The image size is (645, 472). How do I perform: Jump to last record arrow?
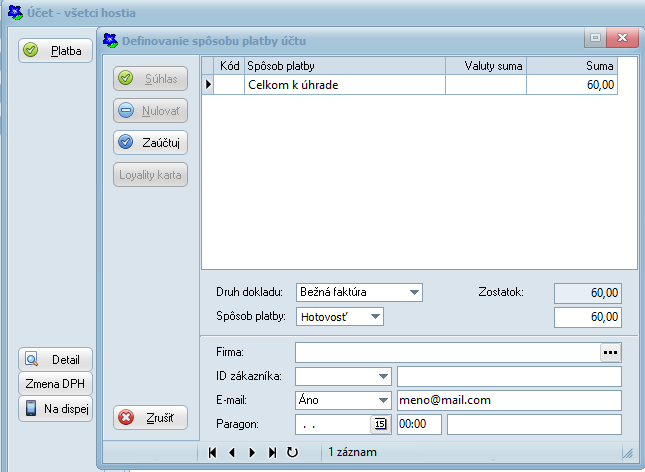(272, 452)
